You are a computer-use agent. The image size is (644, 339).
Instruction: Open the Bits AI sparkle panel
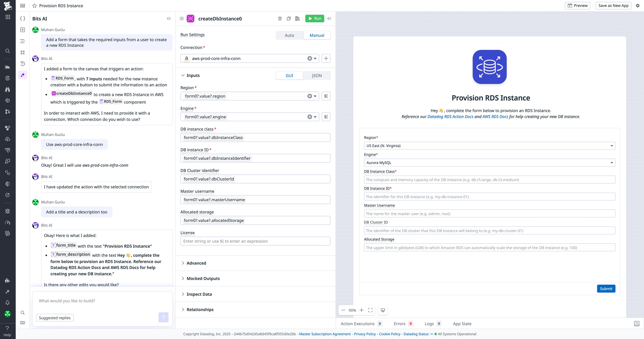[x=22, y=75]
